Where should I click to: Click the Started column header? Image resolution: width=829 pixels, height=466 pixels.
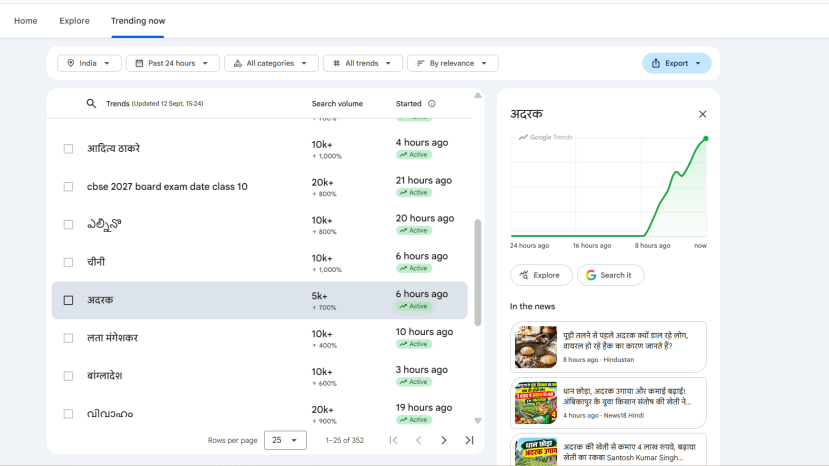click(x=409, y=104)
